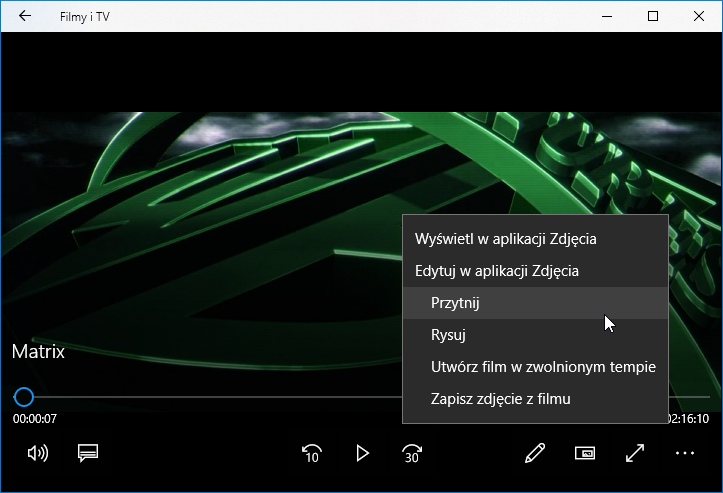
Task: Switch to mini view mode
Action: [585, 453]
